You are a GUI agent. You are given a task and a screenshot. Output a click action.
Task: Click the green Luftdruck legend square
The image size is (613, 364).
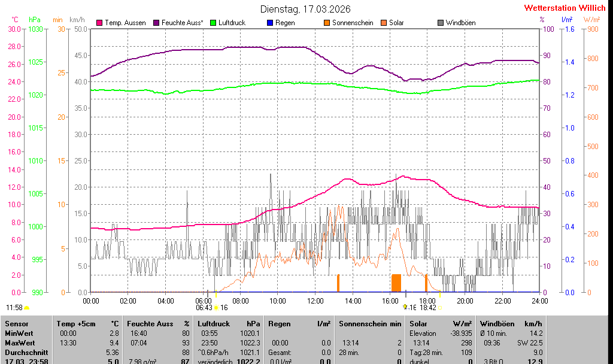pyautogui.click(x=213, y=23)
